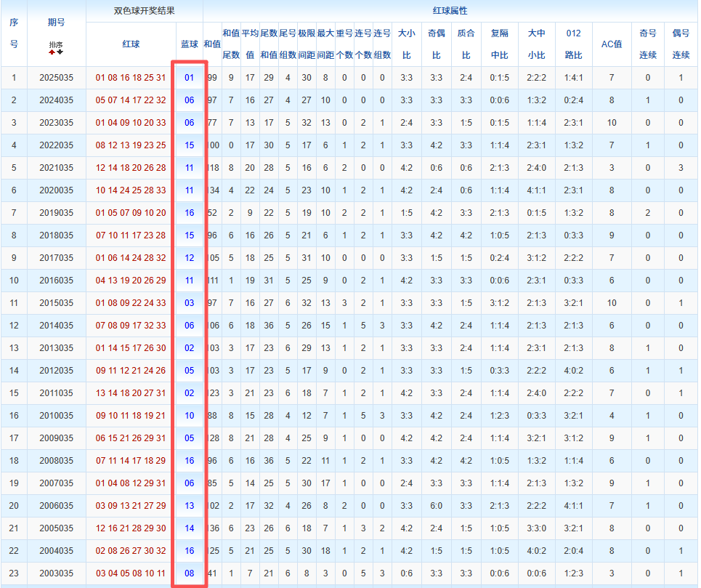The image size is (701, 588).
Task: Click issue number 2025035
Action: 56,78
